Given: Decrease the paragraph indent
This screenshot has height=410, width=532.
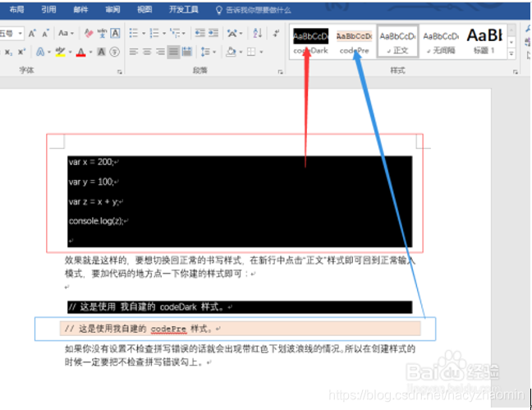Looking at the screenshot, I should [x=199, y=33].
